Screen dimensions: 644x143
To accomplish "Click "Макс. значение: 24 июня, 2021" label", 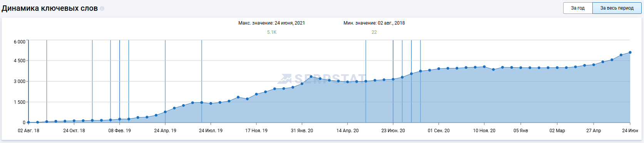I will coord(272,23).
